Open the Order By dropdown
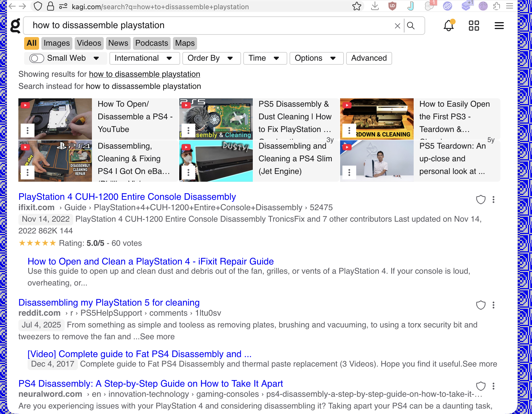 (212, 58)
